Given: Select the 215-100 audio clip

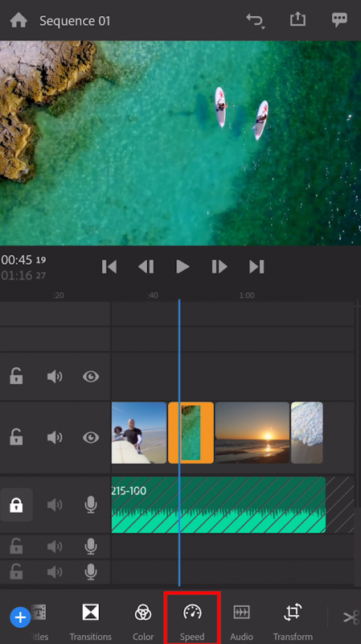Looking at the screenshot, I should pyautogui.click(x=219, y=505).
